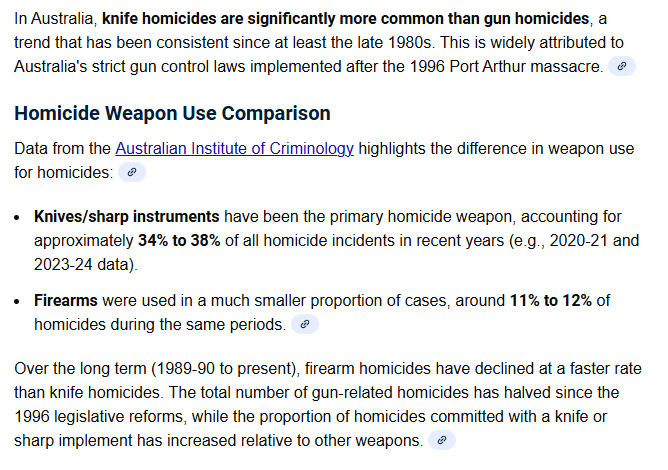Open the citation icon after "relative to other weapons"
This screenshot has height=470, width=668.
click(x=441, y=439)
